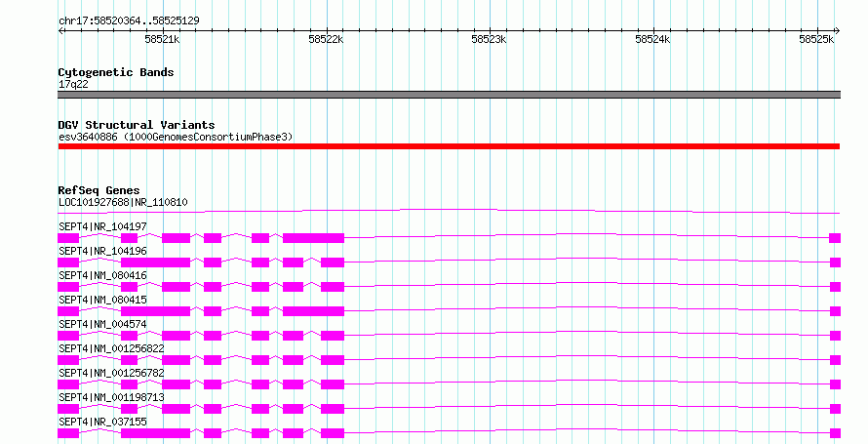Viewport: 868px width, 444px height.
Task: Click the LOC101927688 intron line
Action: 449,211
